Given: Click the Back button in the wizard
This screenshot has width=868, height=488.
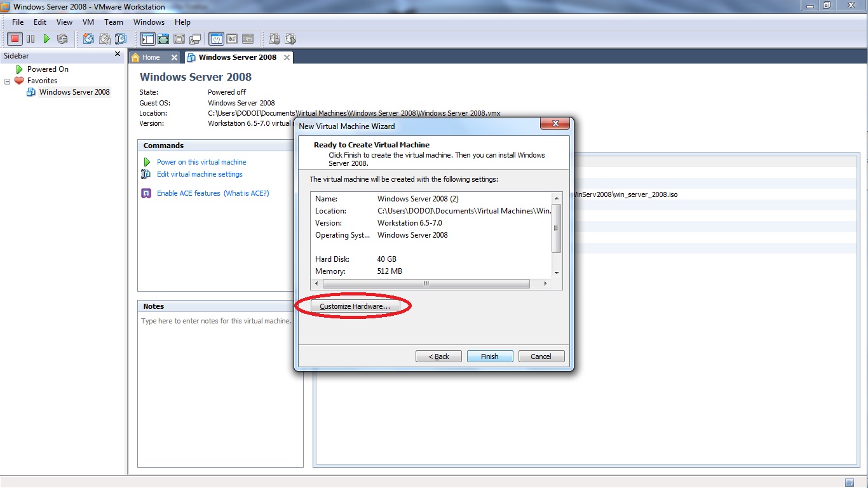Looking at the screenshot, I should click(438, 356).
